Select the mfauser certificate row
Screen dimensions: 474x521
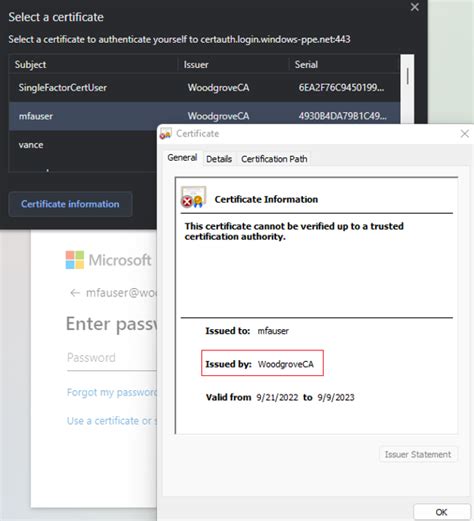tap(204, 116)
